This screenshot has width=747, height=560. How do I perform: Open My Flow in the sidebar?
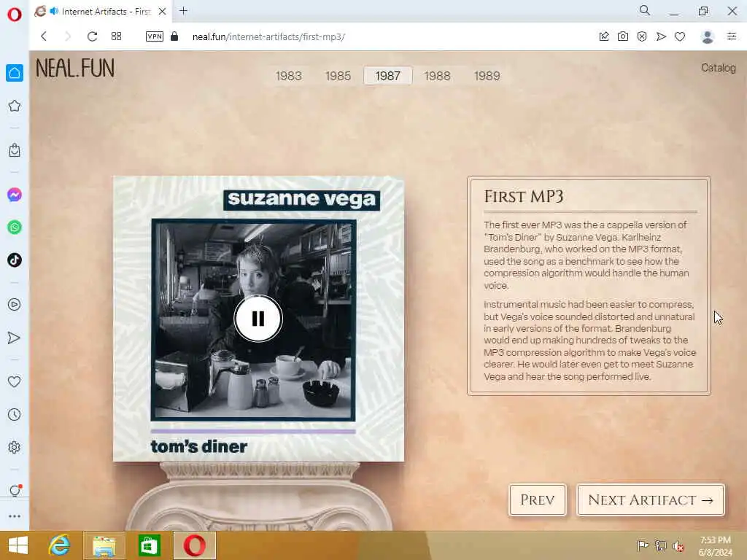click(15, 338)
